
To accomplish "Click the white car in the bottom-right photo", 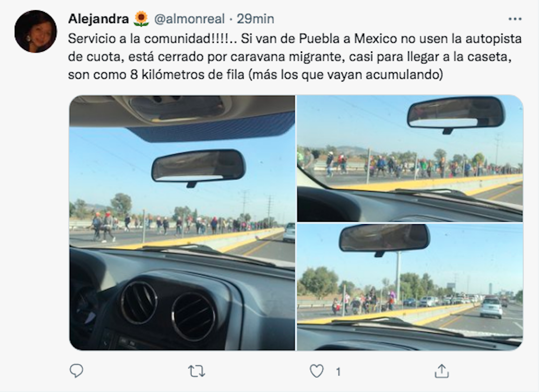I will click(491, 307).
